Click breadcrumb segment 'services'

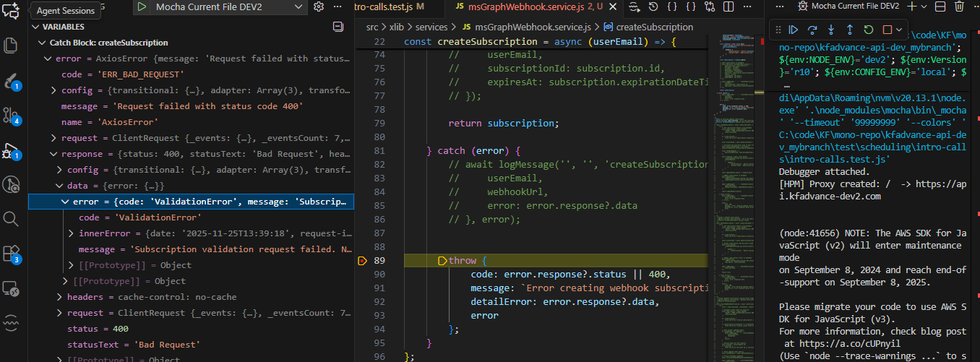coord(433,27)
